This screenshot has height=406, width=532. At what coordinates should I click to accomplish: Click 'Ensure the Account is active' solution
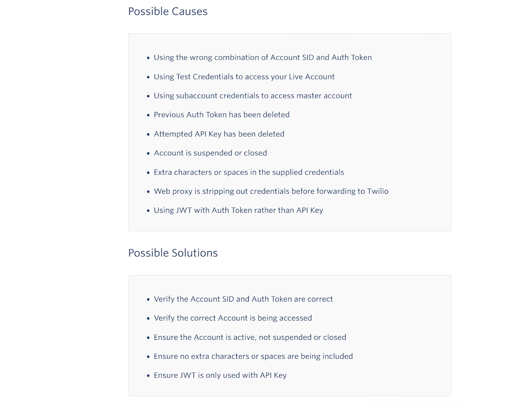250,337
